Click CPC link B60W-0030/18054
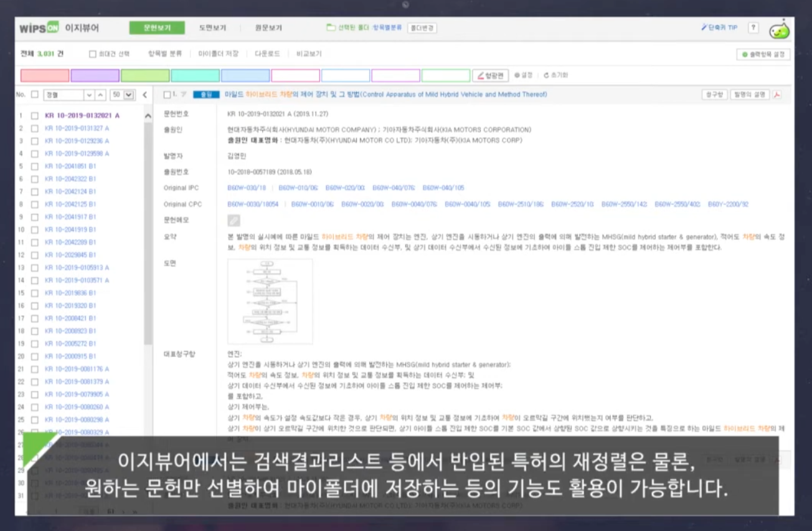Screen dimensions: 812x531 (x=253, y=204)
